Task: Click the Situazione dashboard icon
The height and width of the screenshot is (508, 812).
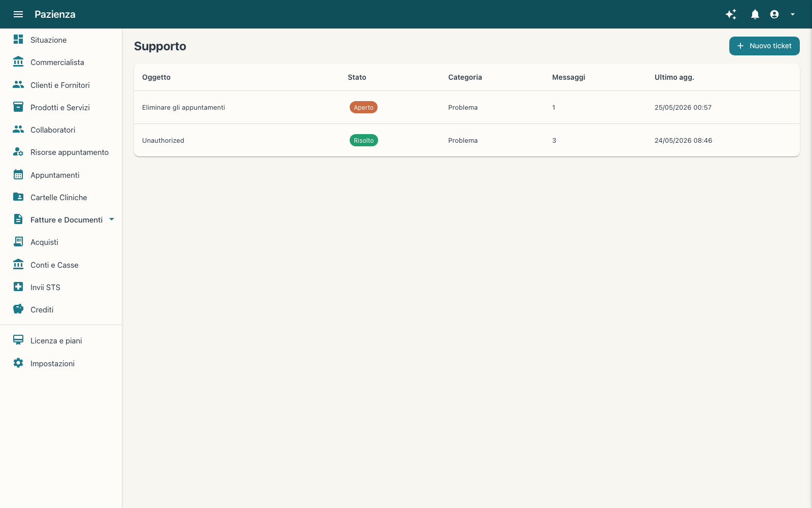Action: click(x=18, y=40)
